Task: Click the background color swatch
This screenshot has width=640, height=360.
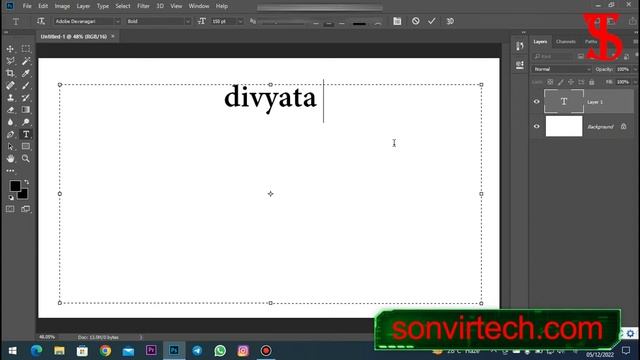Action: coord(23,194)
